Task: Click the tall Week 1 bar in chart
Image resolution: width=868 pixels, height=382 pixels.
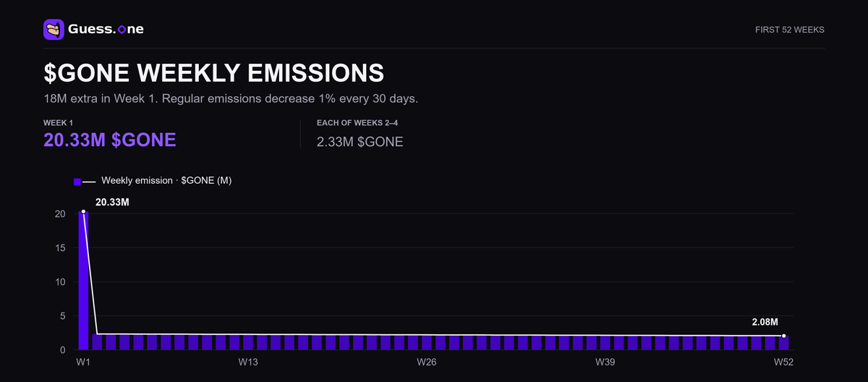Action: point(83,281)
